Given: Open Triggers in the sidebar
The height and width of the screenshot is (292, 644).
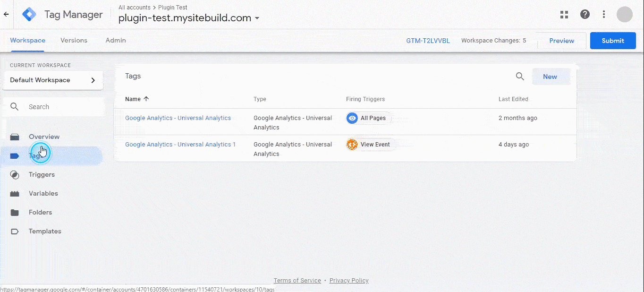Looking at the screenshot, I should click(x=42, y=175).
